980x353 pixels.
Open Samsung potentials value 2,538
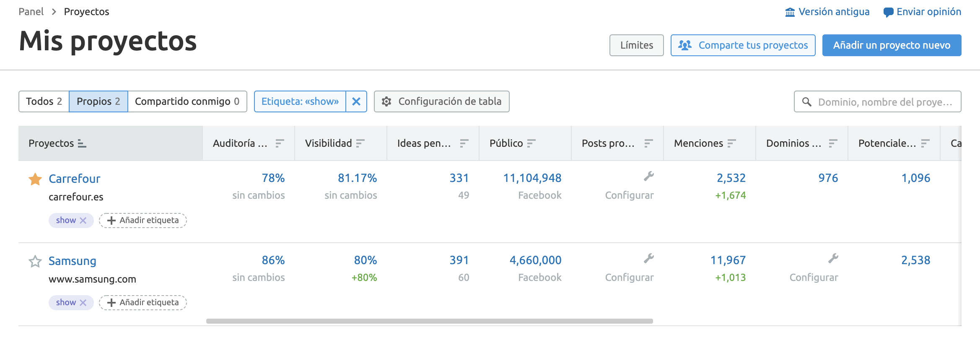pos(916,260)
